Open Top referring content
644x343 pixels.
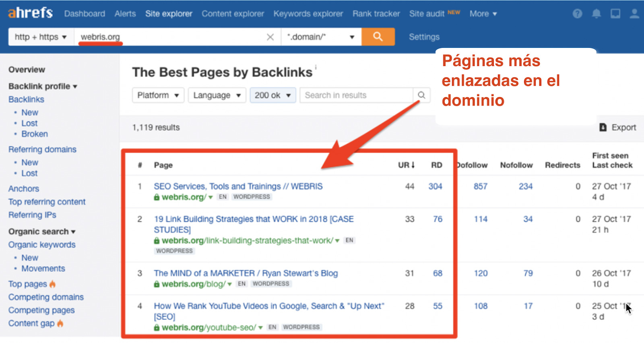(47, 202)
